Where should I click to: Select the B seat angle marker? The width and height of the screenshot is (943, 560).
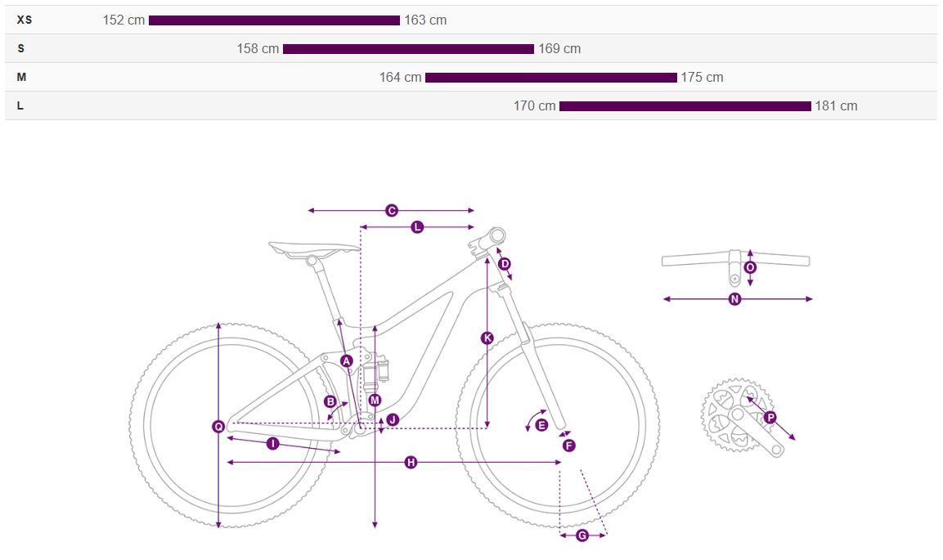(330, 401)
